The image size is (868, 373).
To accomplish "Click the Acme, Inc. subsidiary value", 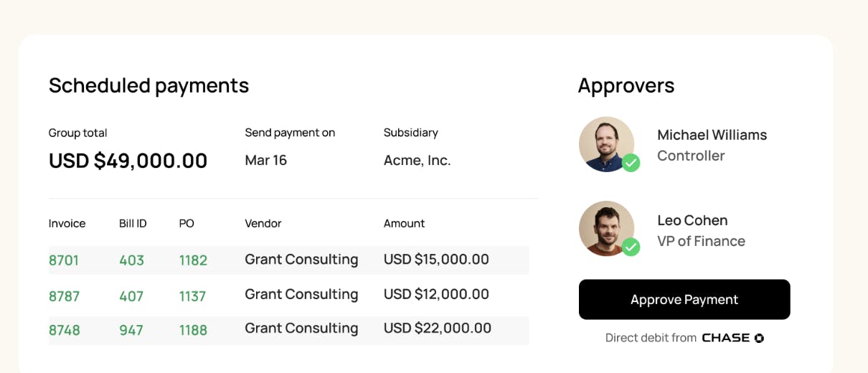I will pyautogui.click(x=417, y=160).
